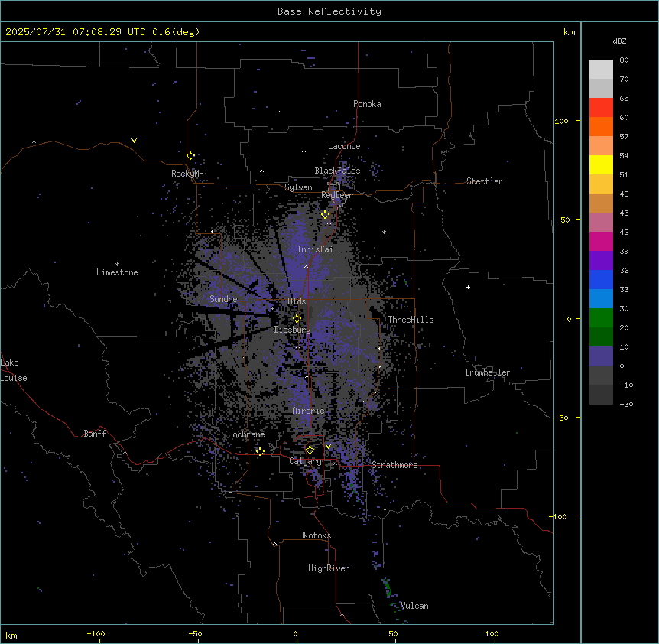Viewport: 659px width, 644px height.
Task: Click yellow V marker northwest of RockyMH
Action: [x=134, y=141]
